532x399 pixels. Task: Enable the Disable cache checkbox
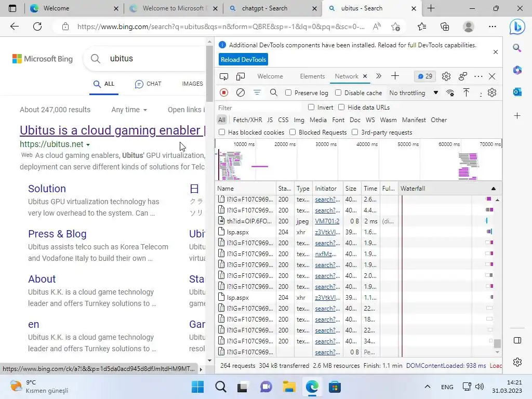338,92
